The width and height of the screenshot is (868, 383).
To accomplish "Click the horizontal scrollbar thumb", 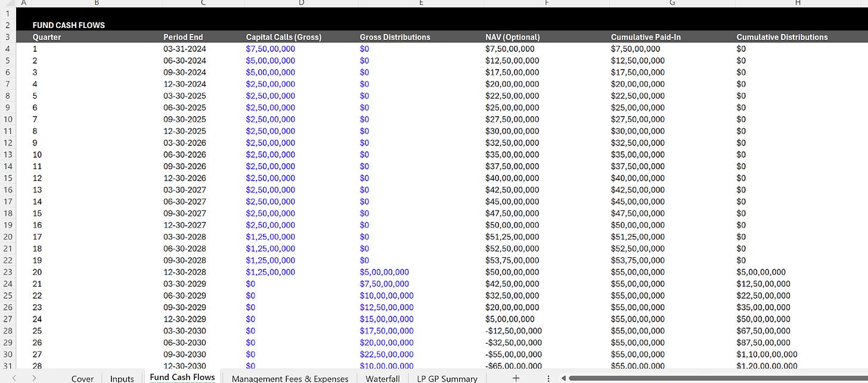I will (x=718, y=378).
